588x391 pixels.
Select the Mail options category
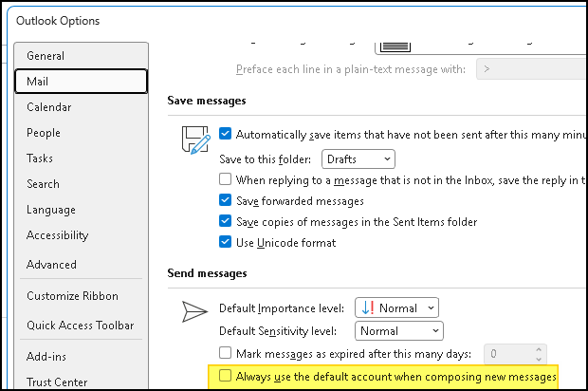tap(81, 81)
